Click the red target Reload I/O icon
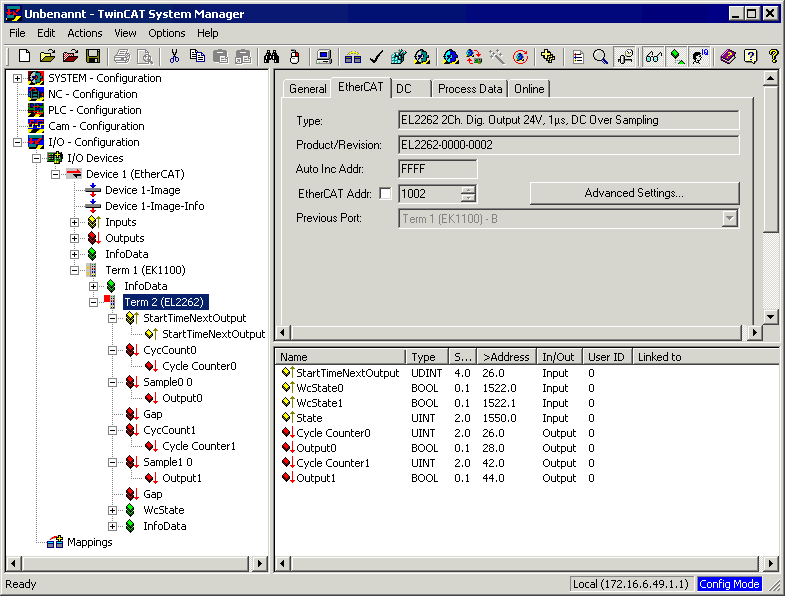785x596 pixels. click(521, 57)
